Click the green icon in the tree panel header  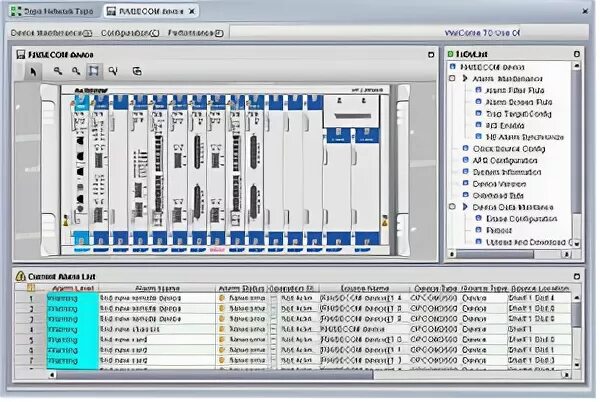pos(450,54)
